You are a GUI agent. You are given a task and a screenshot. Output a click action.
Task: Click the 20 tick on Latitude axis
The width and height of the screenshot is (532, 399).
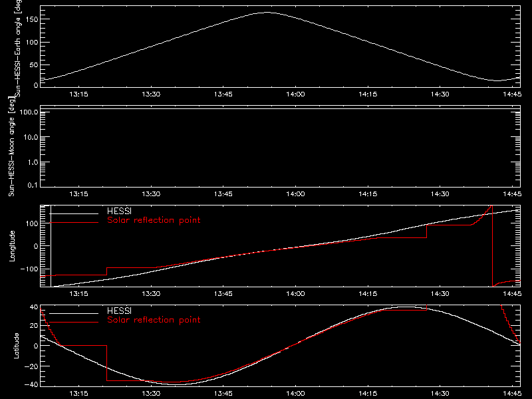pyautogui.click(x=34, y=326)
